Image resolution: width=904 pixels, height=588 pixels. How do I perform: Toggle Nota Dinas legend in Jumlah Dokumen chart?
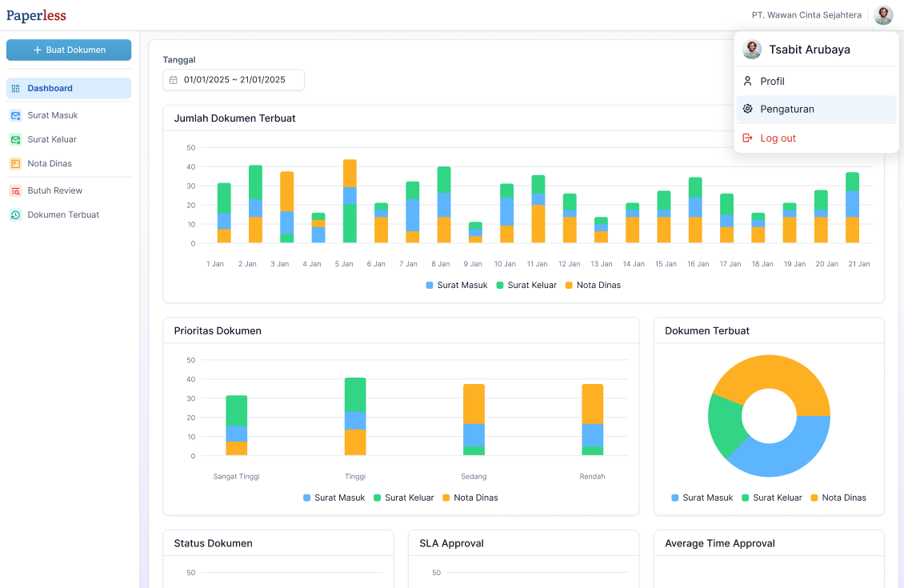click(x=593, y=286)
